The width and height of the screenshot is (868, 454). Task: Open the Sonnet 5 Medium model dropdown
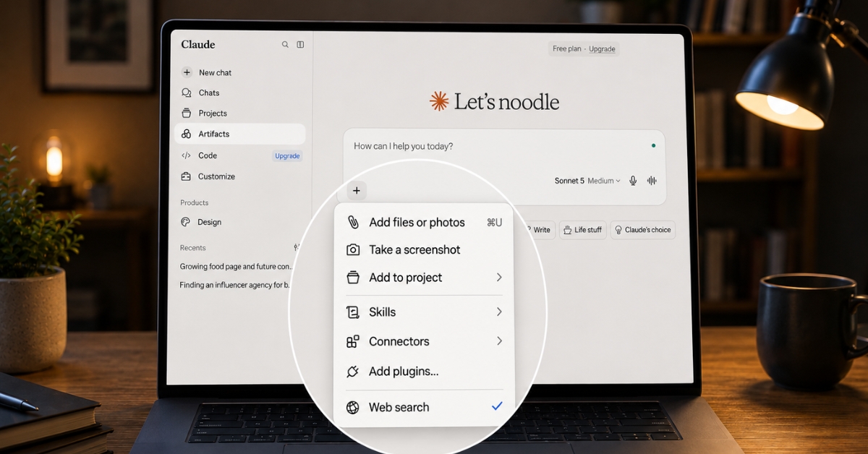pyautogui.click(x=587, y=181)
